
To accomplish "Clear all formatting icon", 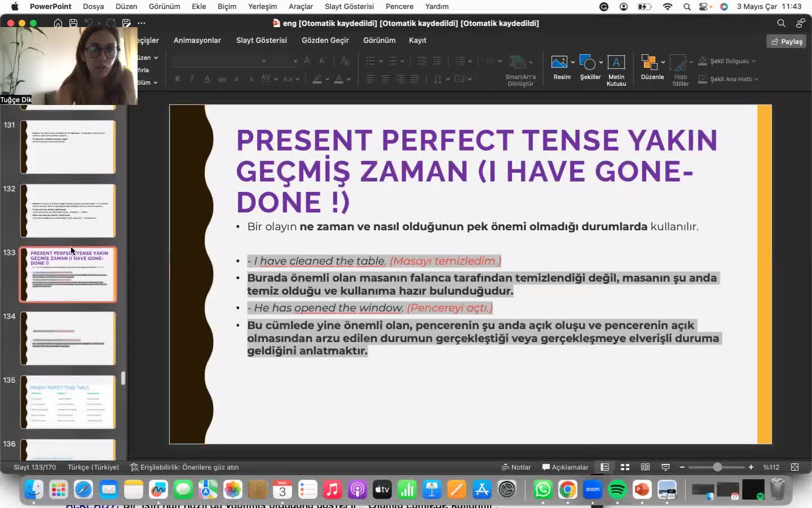I will (x=345, y=60).
